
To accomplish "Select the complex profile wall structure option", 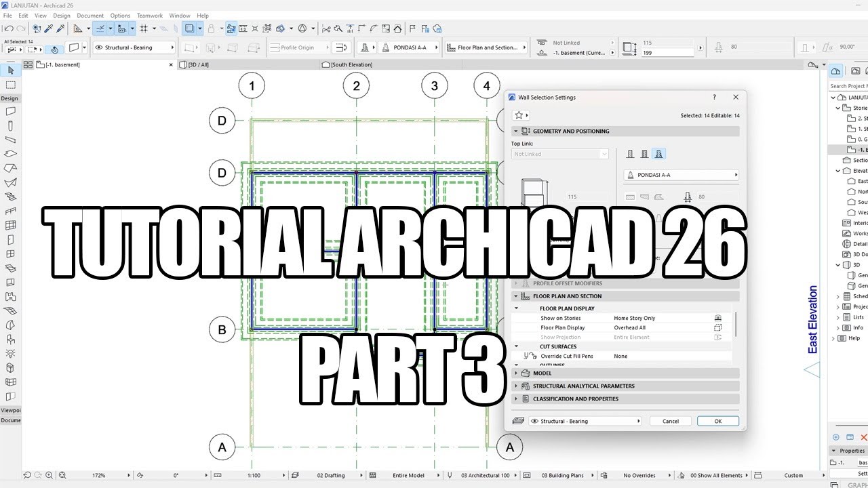I will 658,154.
